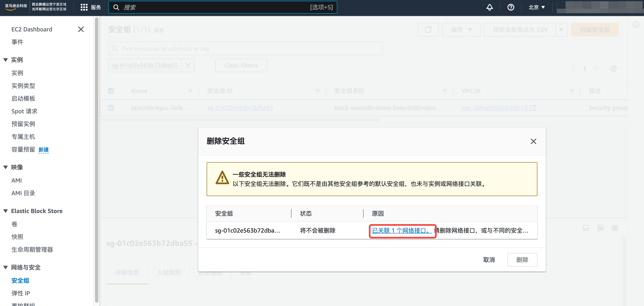Click the top search input field
Image resolution: width=644 pixels, height=306 pixels.
[223, 7]
